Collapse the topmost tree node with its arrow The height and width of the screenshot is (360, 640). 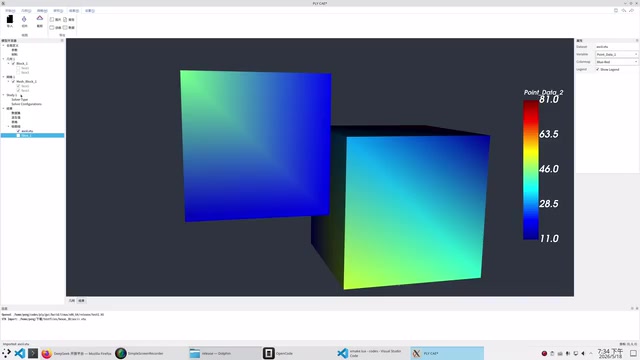click(x=3, y=45)
